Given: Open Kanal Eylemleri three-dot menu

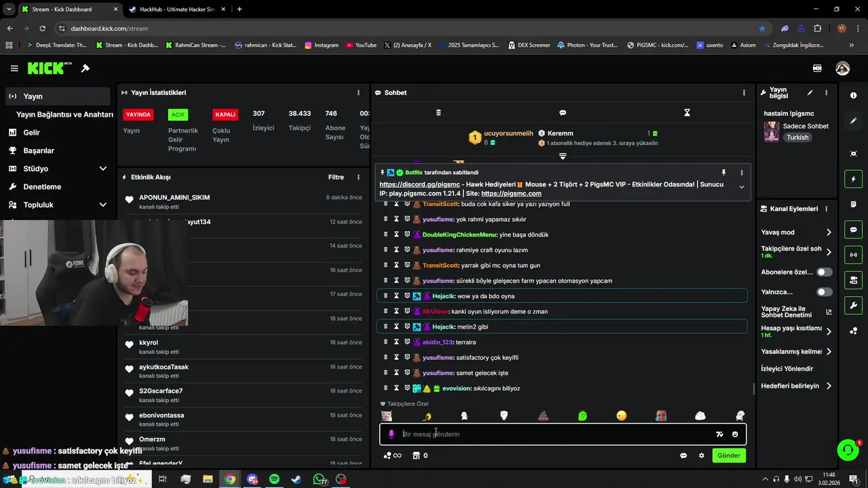Looking at the screenshot, I should [826, 209].
